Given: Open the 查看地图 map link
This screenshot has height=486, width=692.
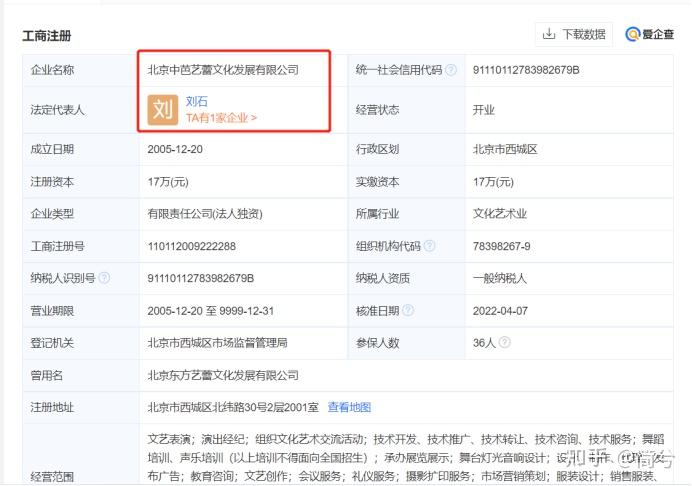Looking at the screenshot, I should point(349,407).
